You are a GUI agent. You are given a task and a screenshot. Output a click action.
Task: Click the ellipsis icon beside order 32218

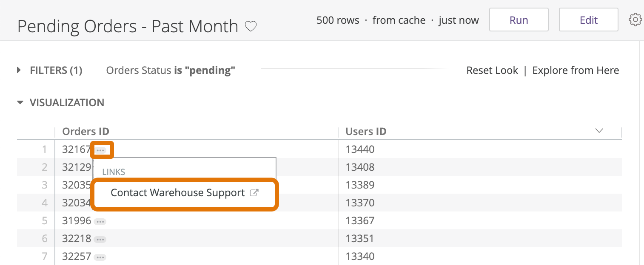point(100,239)
